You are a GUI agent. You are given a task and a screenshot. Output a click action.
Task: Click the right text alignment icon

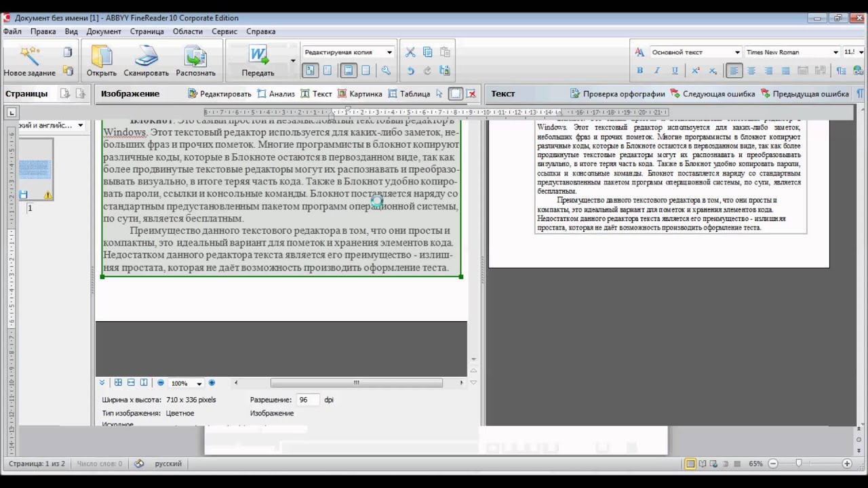[x=768, y=70]
